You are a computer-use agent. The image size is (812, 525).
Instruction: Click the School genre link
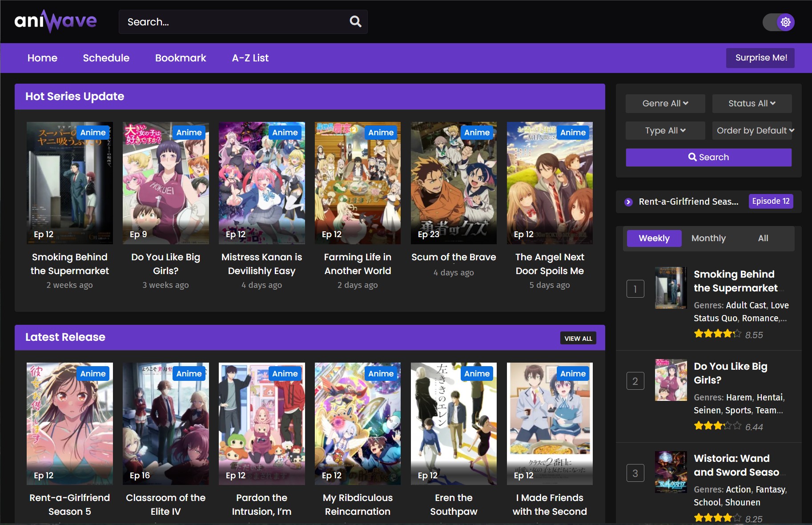(x=707, y=502)
